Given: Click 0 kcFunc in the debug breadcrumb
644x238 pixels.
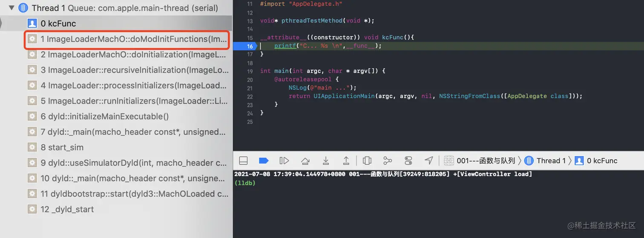Looking at the screenshot, I should pos(602,161).
